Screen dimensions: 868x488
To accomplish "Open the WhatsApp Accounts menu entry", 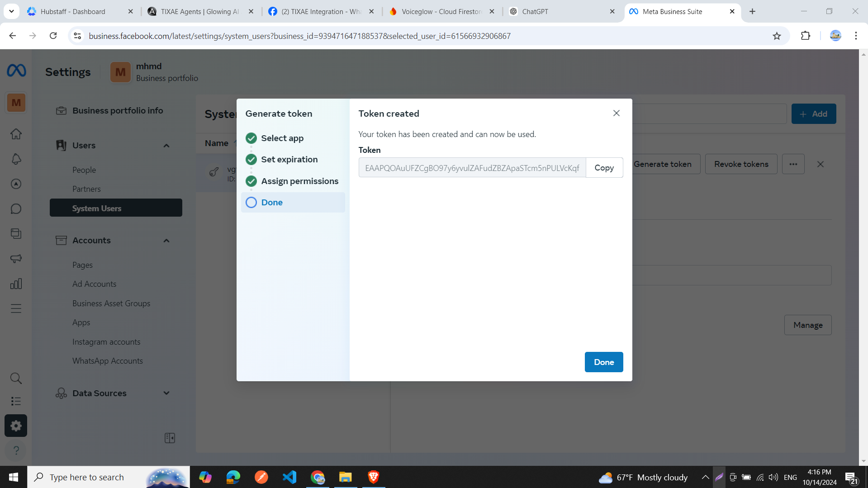I will point(107,360).
